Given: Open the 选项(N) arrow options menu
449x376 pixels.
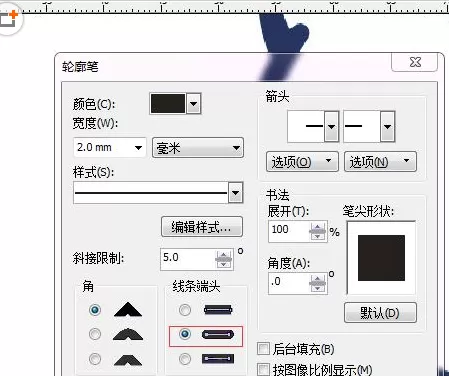Looking at the screenshot, I should point(380,162).
